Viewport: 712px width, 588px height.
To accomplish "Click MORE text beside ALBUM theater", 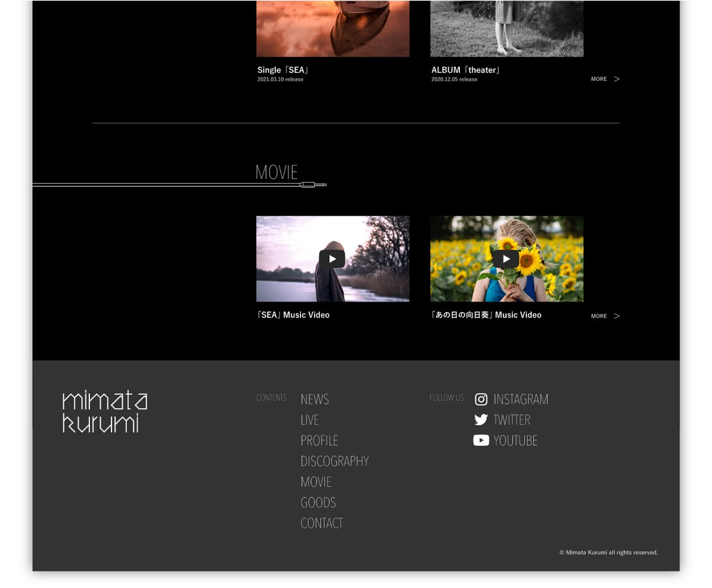I will [x=599, y=79].
